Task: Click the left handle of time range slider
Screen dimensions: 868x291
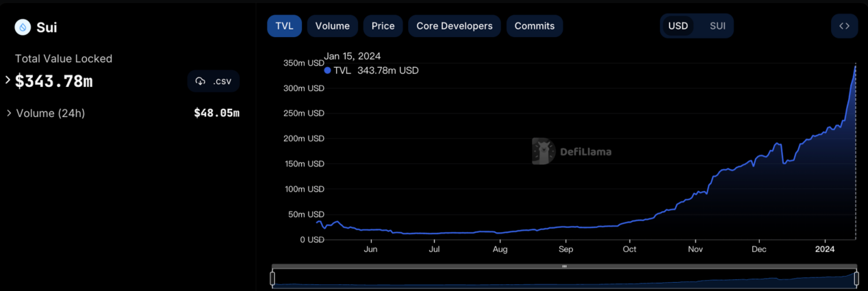Action: pyautogui.click(x=272, y=278)
